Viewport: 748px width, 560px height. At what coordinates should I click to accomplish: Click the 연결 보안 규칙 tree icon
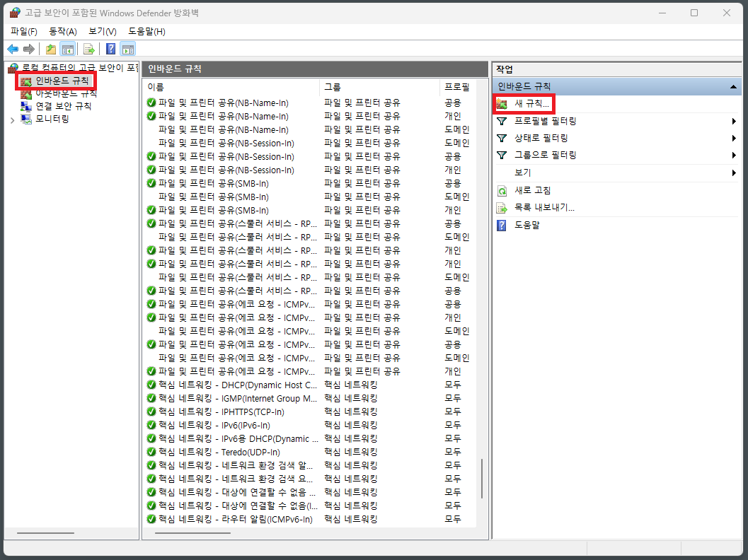[x=26, y=106]
